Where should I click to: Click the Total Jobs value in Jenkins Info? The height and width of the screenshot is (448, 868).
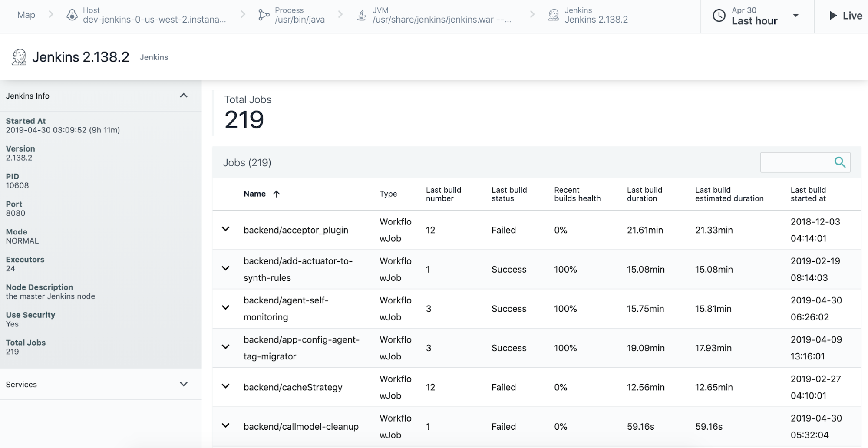click(12, 352)
